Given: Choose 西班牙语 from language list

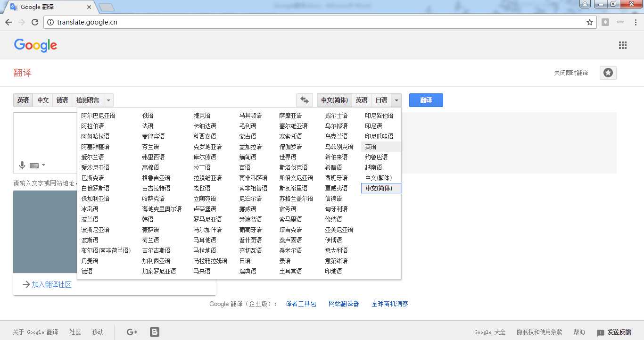Looking at the screenshot, I should 336,178.
